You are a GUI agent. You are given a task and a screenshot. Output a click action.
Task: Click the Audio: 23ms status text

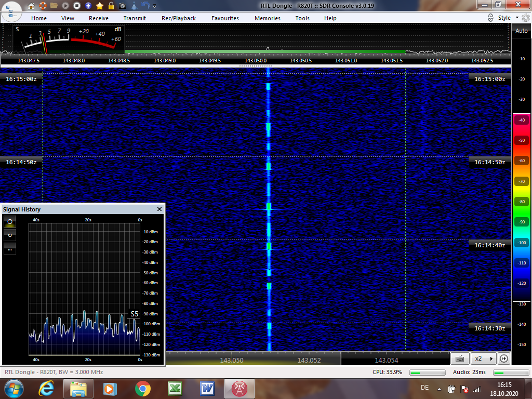click(469, 372)
